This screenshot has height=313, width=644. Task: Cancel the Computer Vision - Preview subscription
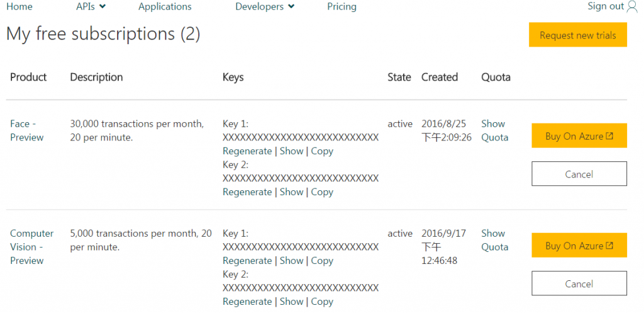[579, 283]
